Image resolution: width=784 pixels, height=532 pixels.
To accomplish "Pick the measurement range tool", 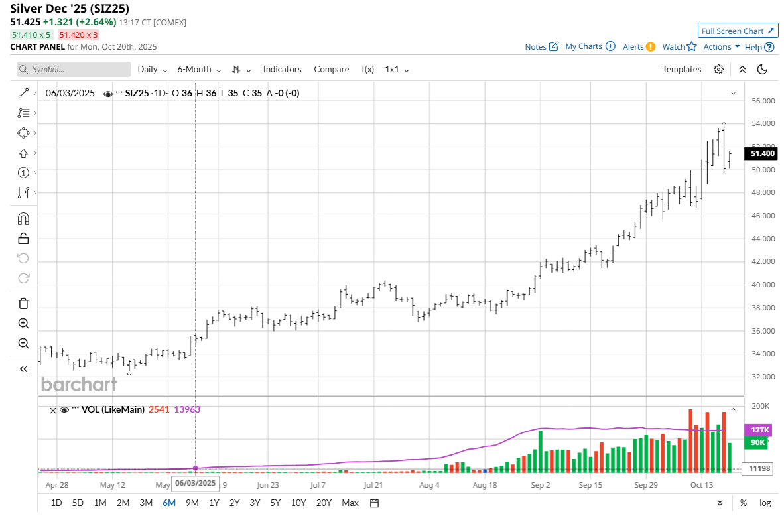I will point(23,192).
